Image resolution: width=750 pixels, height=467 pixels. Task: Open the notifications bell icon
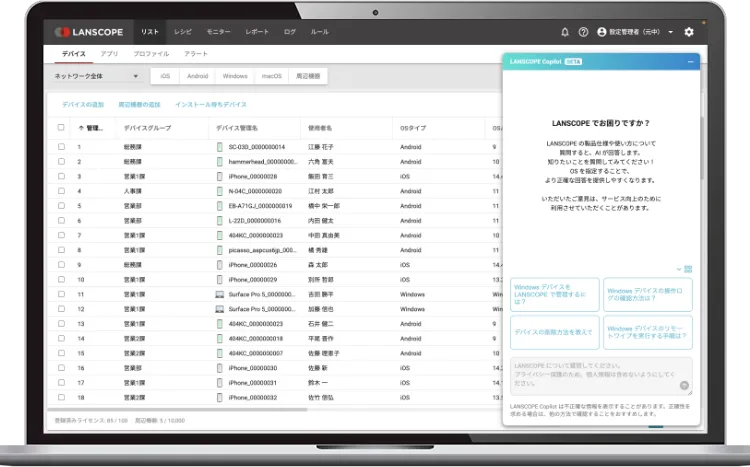(x=565, y=32)
